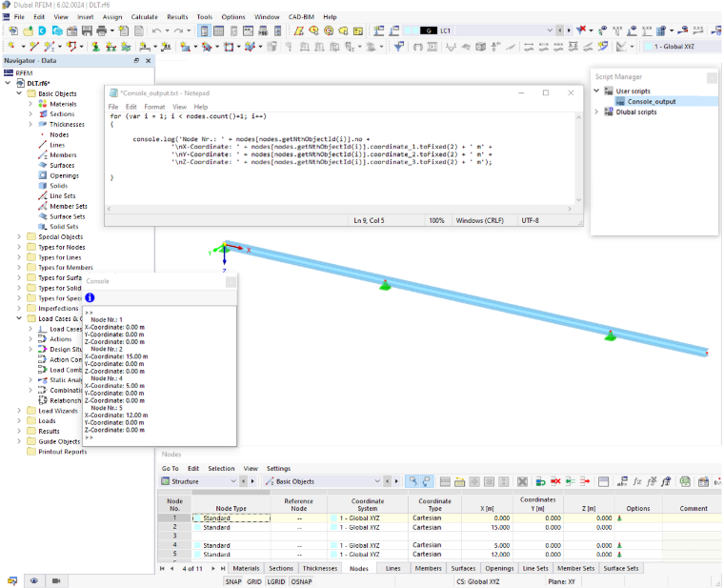724x588 pixels.
Task: Expand the Materials tree item
Action: point(30,104)
